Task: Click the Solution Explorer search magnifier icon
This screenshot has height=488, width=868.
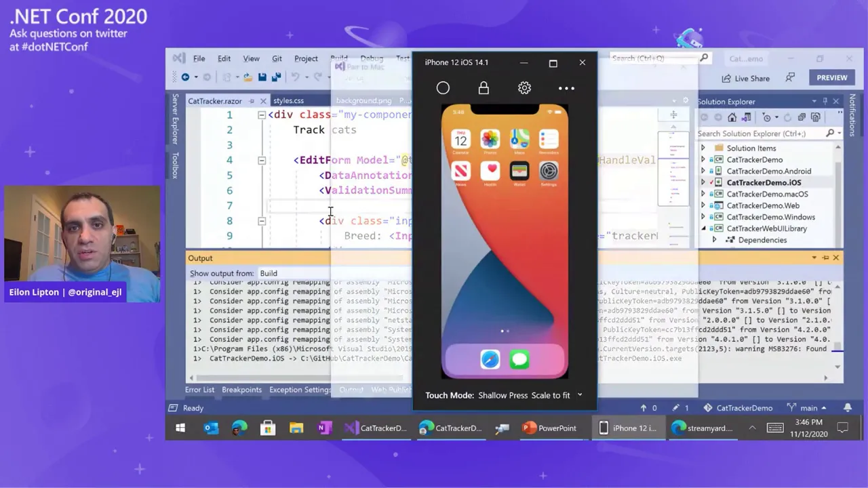Action: (x=829, y=134)
